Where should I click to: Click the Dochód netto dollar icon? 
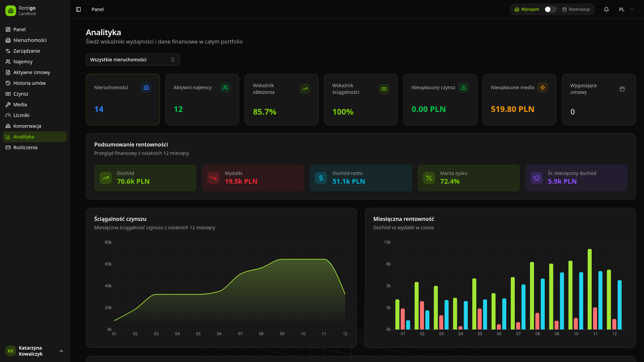pyautogui.click(x=321, y=178)
